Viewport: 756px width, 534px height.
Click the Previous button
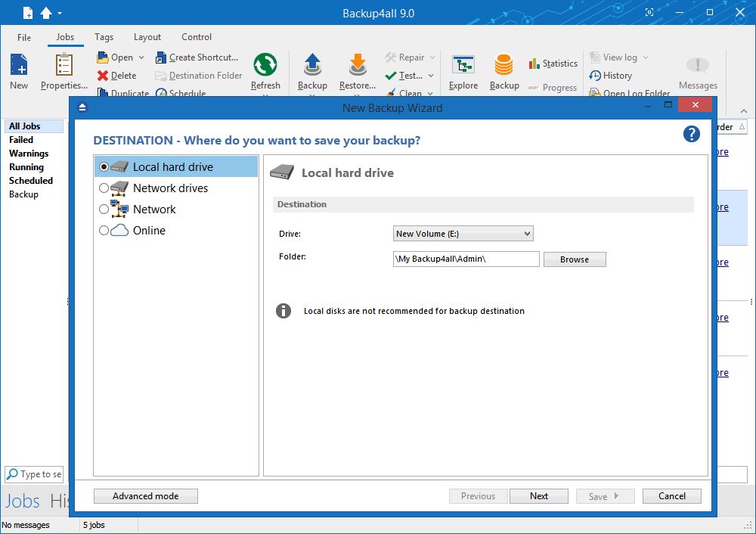(478, 496)
